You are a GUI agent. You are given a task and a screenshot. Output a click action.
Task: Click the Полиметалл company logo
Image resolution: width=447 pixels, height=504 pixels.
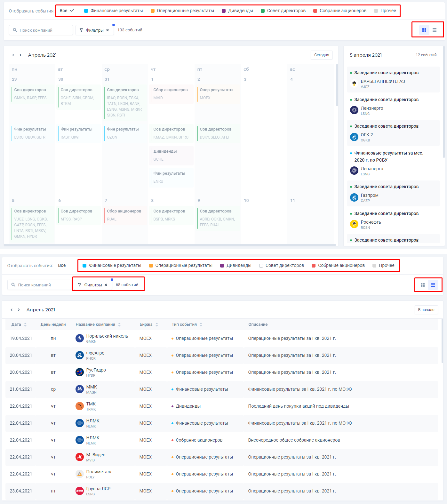(x=80, y=474)
